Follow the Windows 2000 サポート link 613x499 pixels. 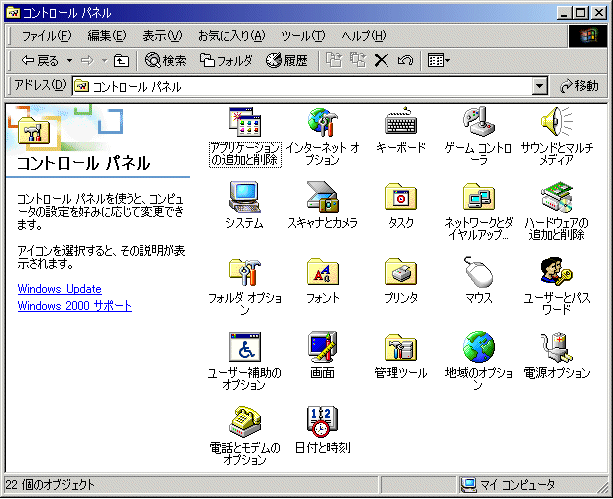coord(75,305)
